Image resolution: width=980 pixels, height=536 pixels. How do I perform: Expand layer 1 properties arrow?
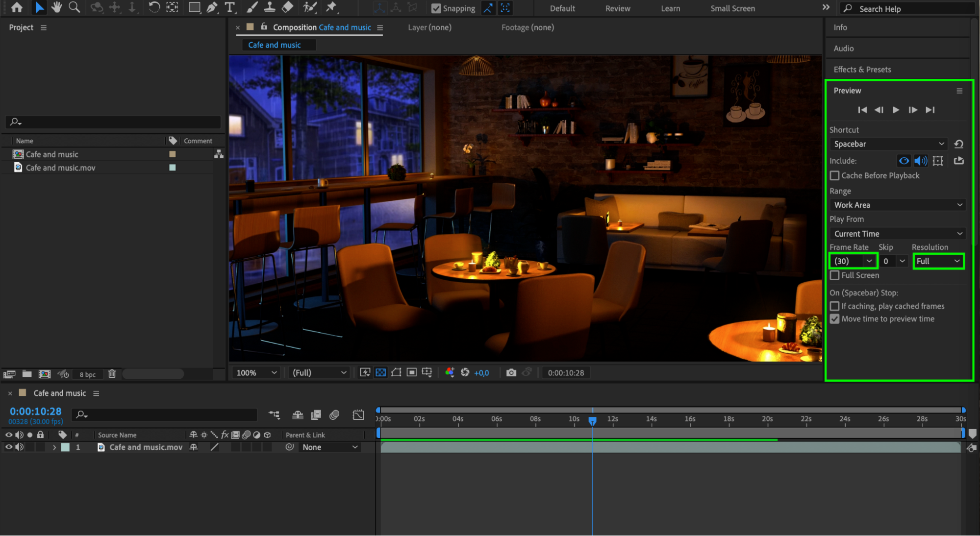[x=54, y=447]
